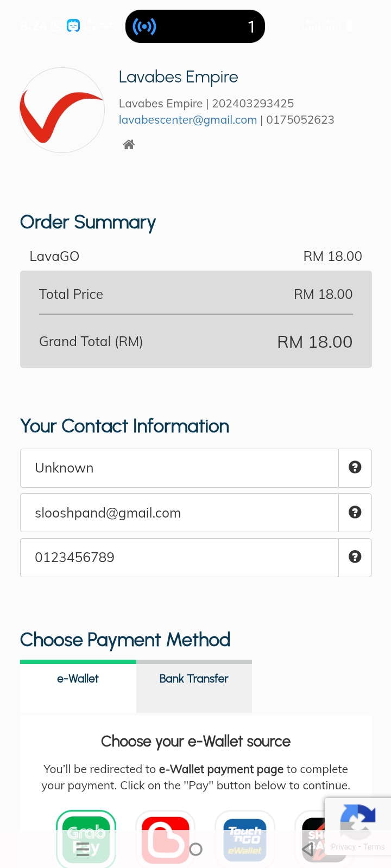
Task: Tap the hotspot indicator in status pill
Action: (x=144, y=27)
